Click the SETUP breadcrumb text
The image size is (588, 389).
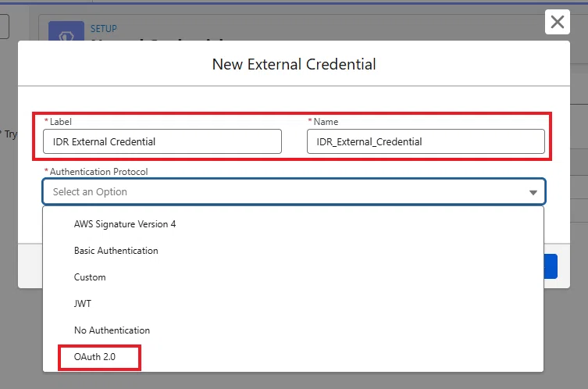tap(104, 28)
